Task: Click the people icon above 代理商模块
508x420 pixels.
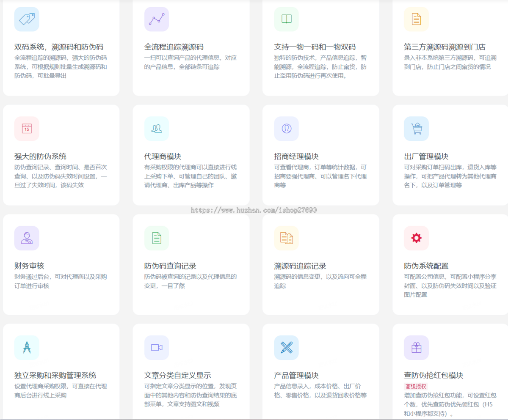Action: [157, 129]
